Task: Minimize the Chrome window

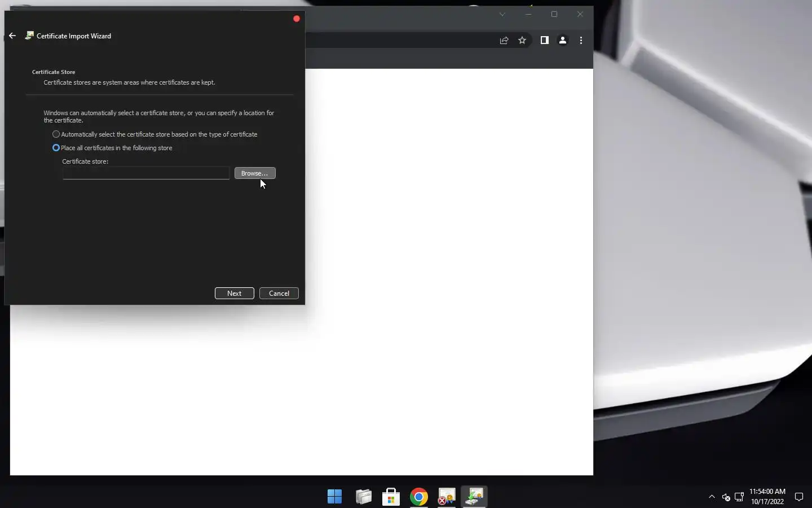Action: 528,14
